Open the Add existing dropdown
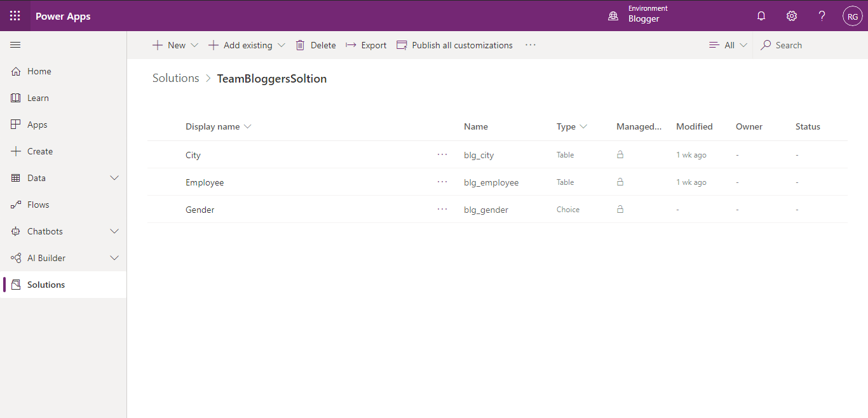This screenshot has width=868, height=418. click(281, 44)
